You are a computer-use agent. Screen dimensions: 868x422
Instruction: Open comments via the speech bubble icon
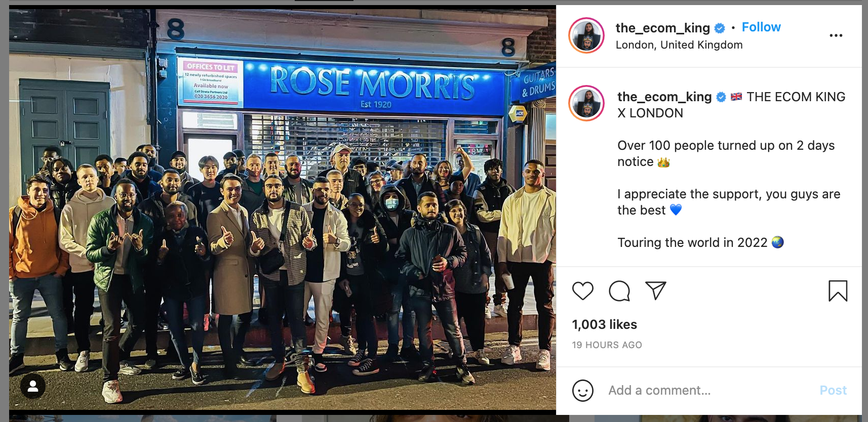point(619,291)
